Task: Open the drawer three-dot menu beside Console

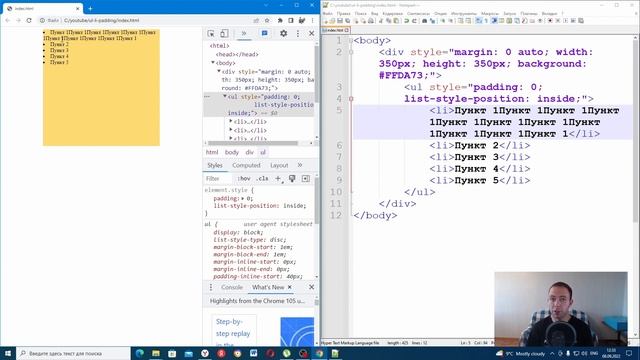Action: pos(211,287)
